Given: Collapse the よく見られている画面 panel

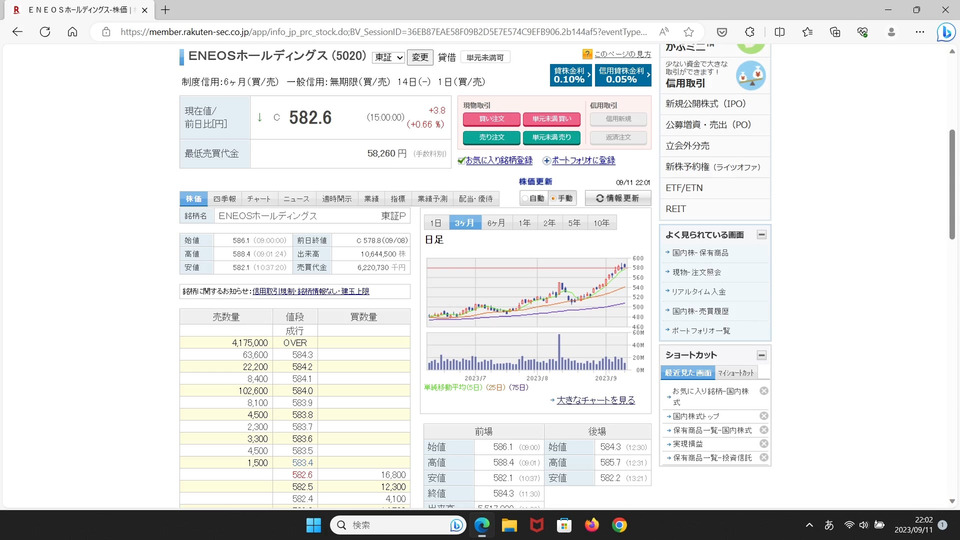Looking at the screenshot, I should pos(762,234).
